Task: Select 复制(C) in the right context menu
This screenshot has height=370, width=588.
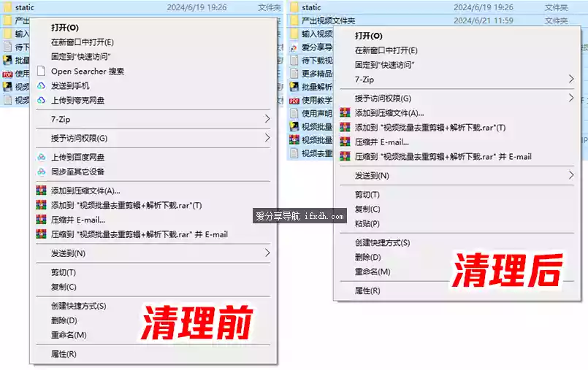Action: (x=367, y=209)
